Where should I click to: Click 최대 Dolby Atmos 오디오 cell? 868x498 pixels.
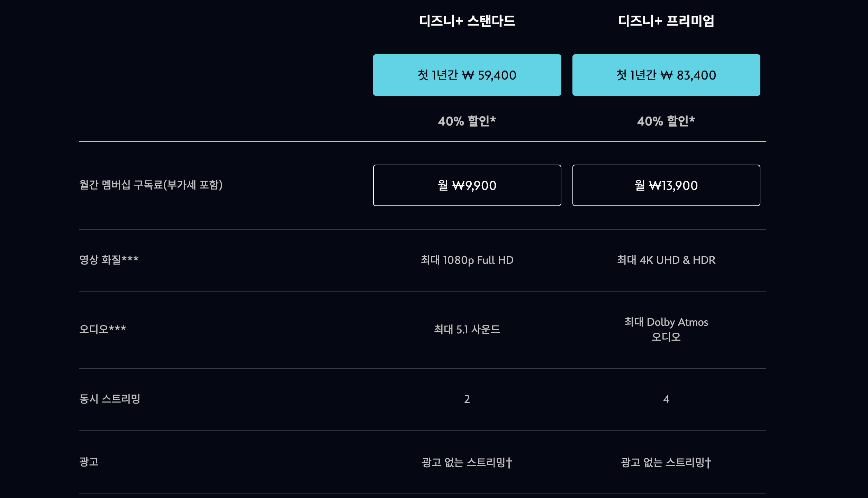(666, 328)
